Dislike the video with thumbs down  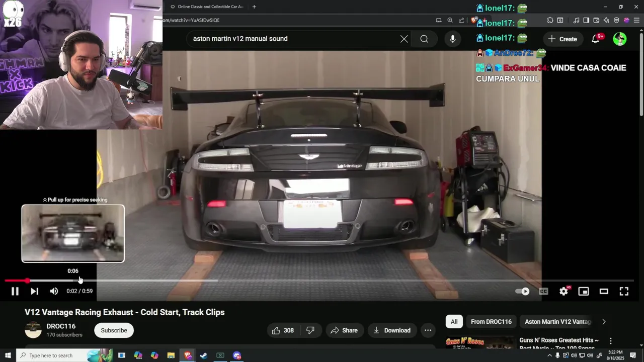(x=310, y=330)
